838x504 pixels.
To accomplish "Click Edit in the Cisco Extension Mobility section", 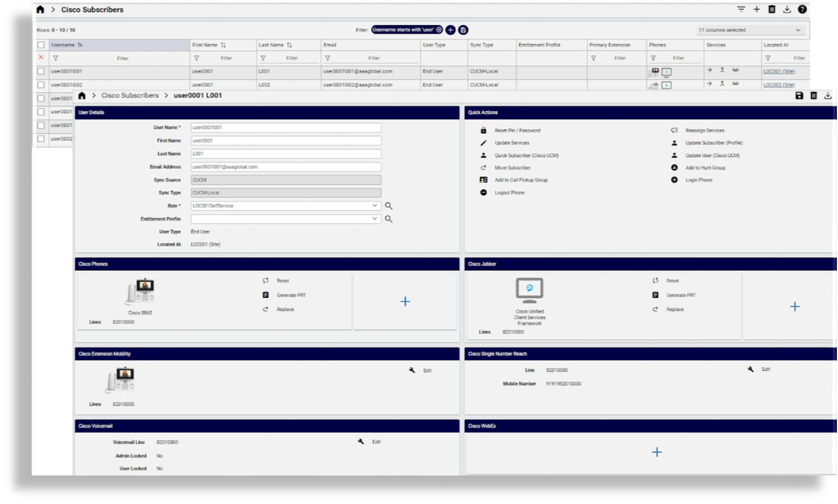I will point(427,370).
